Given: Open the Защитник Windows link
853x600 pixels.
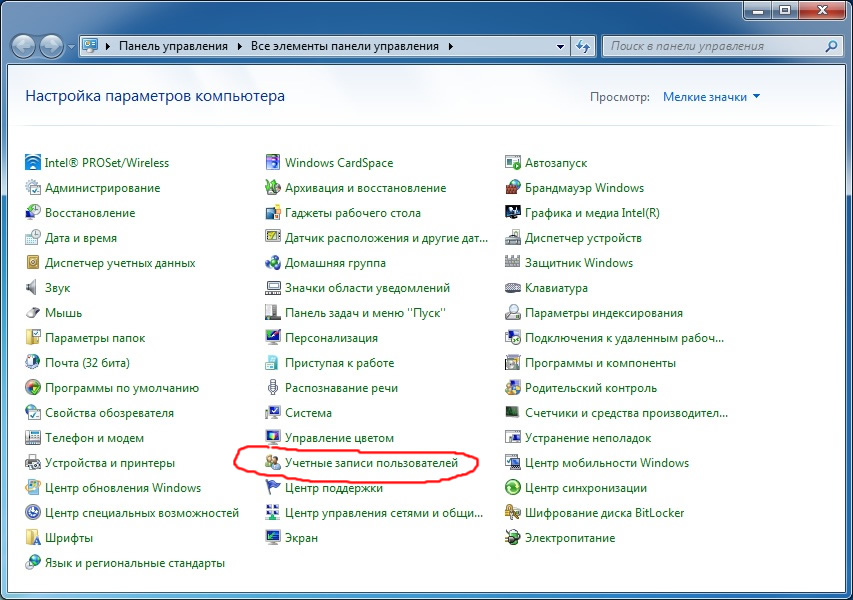Looking at the screenshot, I should (x=579, y=263).
